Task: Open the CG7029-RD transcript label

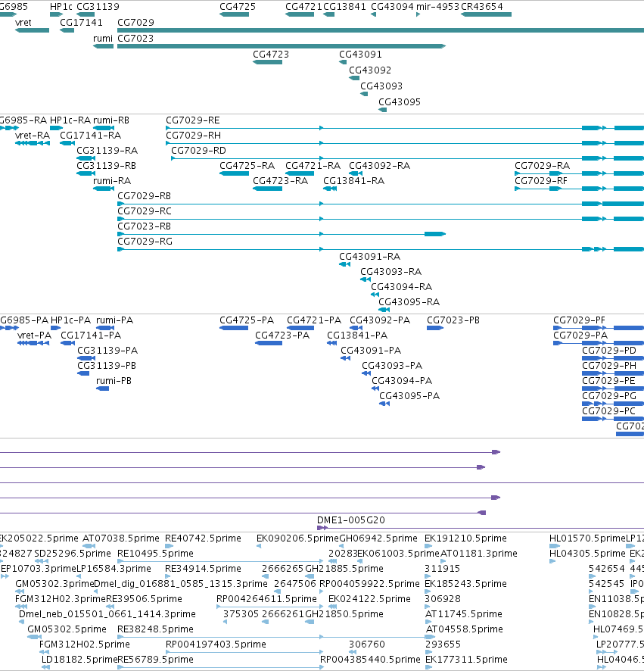Action: point(198,151)
